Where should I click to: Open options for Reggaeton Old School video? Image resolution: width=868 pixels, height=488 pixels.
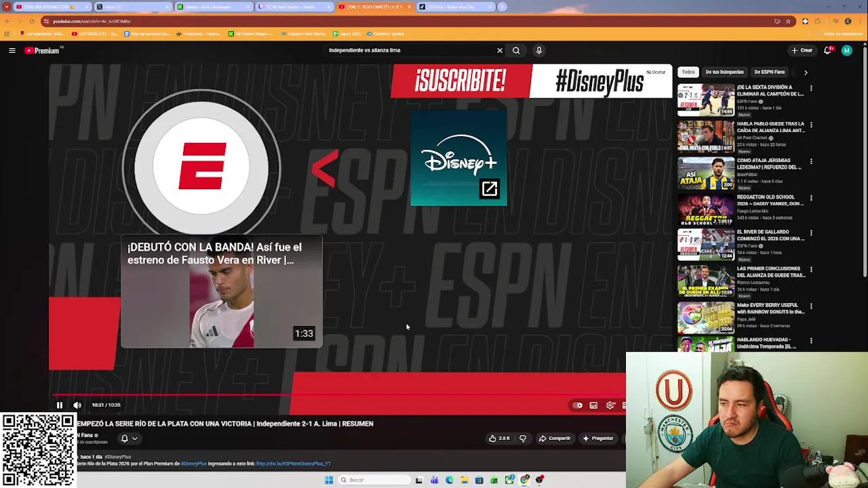click(x=811, y=198)
